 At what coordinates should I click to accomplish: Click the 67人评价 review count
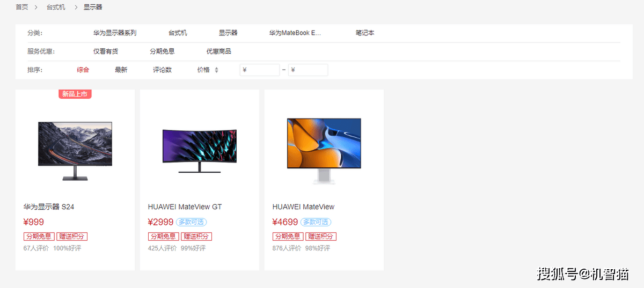coord(36,248)
